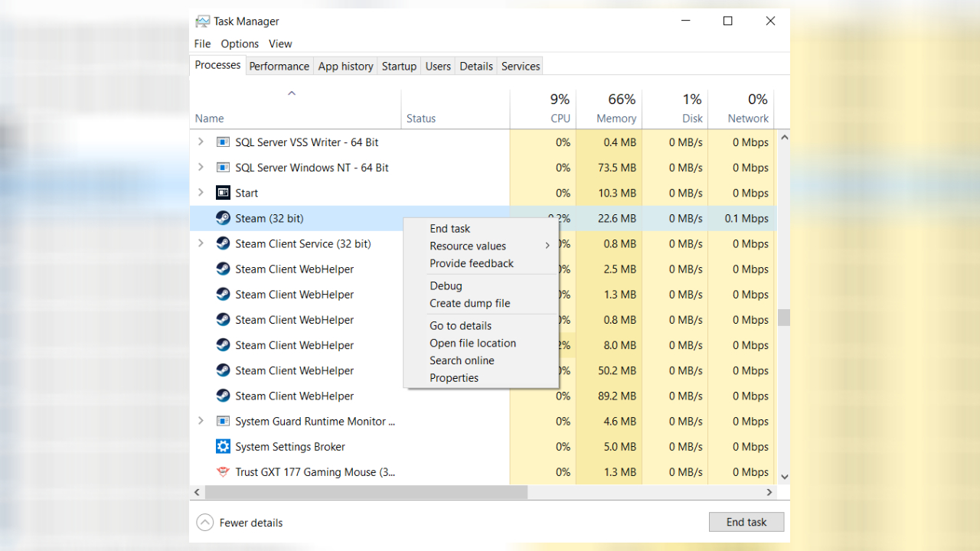Click the Trust GXT 177 Gaming Mouse icon
Viewport: 980px width, 551px height.
pos(223,471)
